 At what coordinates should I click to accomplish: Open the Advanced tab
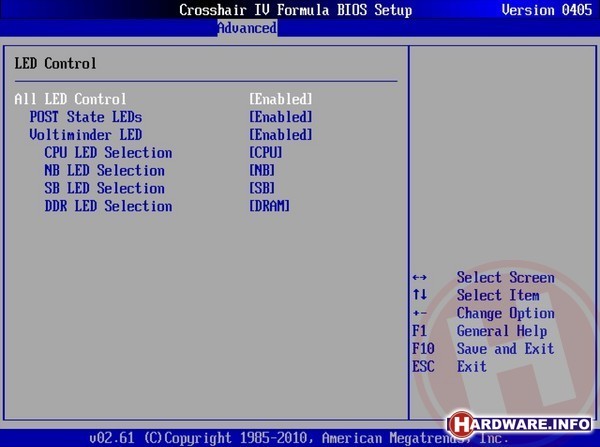pos(247,28)
